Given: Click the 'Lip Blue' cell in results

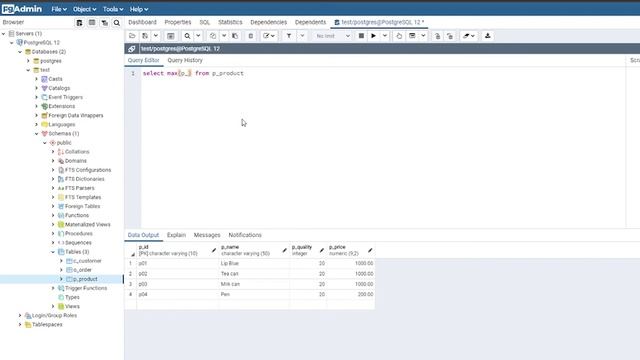Looking at the screenshot, I should pyautogui.click(x=253, y=263).
